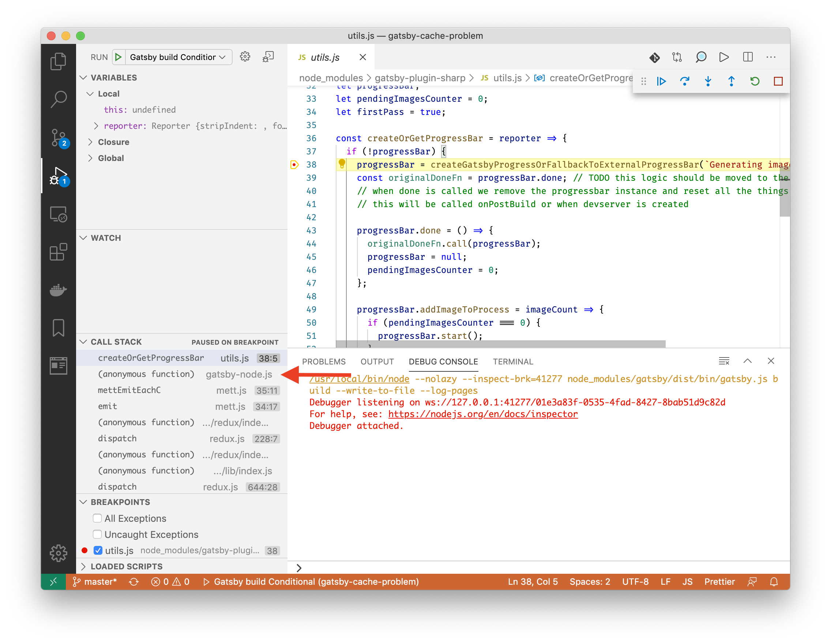Switch to the Terminal tab
This screenshot has width=831, height=644.
point(513,362)
